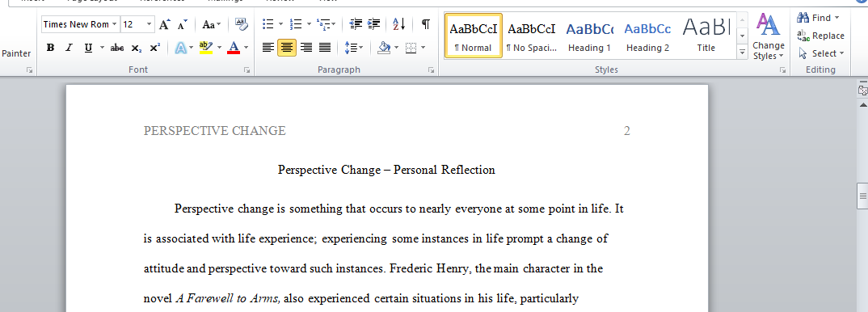
Task: Apply the yellow text highlight color
Action: [206, 48]
